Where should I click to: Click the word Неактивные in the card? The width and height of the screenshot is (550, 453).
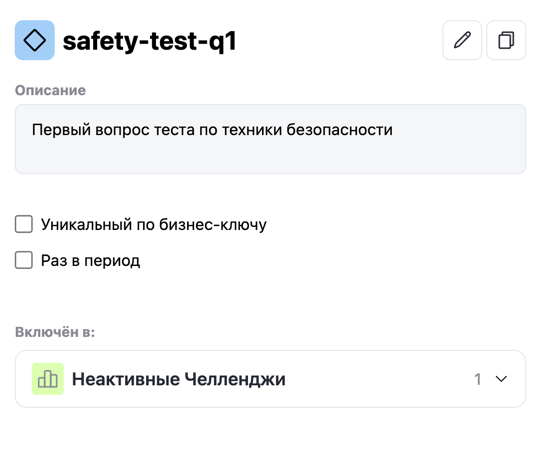[x=126, y=379]
